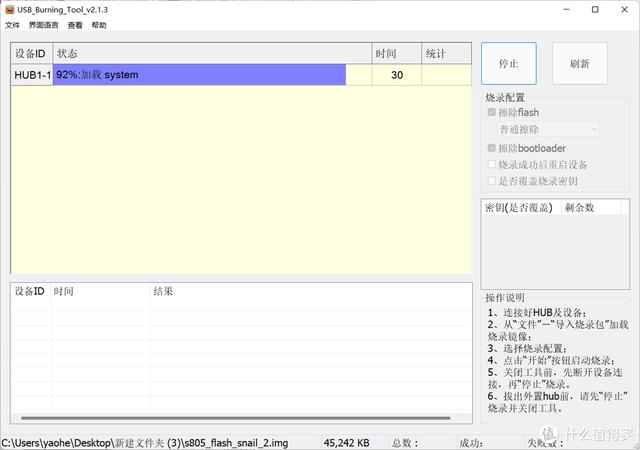Click the 刷新 button
640x450 pixels.
click(579, 63)
